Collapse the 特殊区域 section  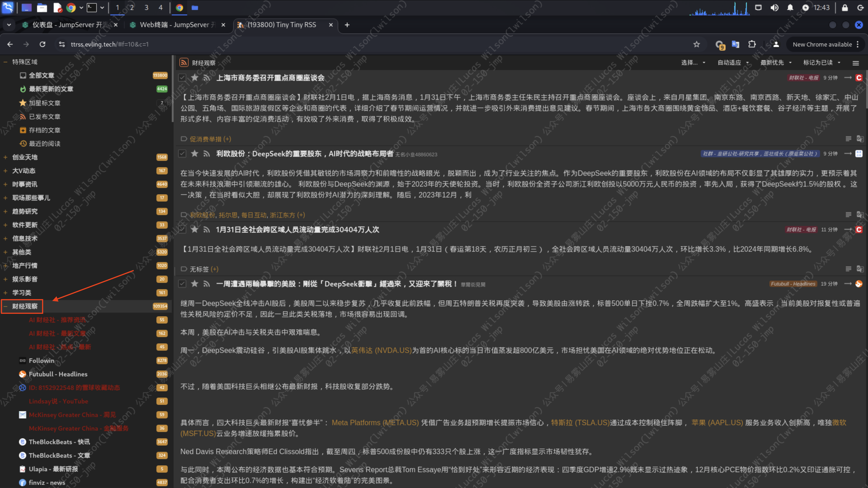tap(5, 62)
